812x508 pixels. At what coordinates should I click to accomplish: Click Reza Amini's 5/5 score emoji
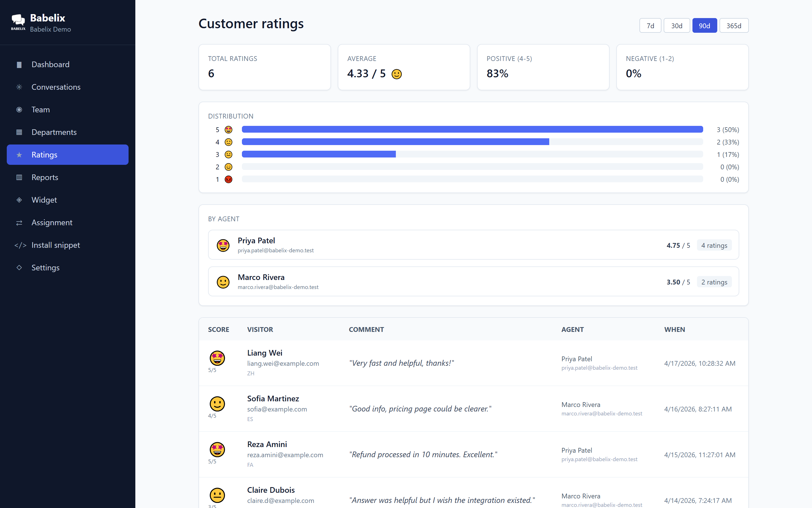click(x=217, y=449)
